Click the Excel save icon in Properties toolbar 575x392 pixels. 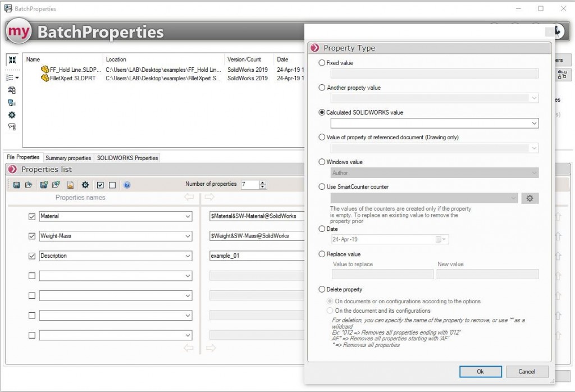[x=44, y=185]
